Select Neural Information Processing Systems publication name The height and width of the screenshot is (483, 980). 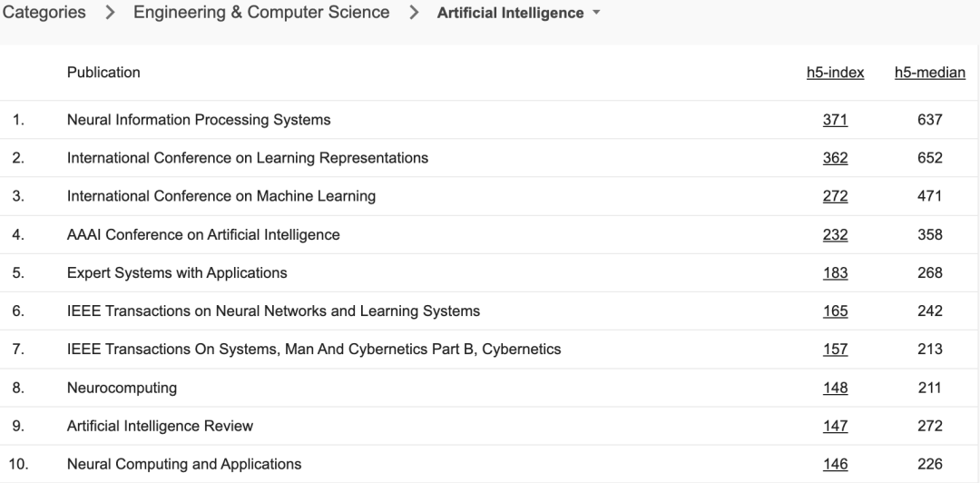(199, 120)
